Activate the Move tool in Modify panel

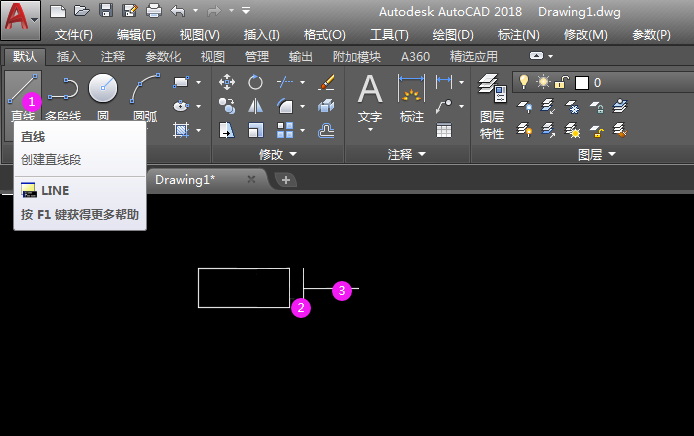click(x=227, y=82)
